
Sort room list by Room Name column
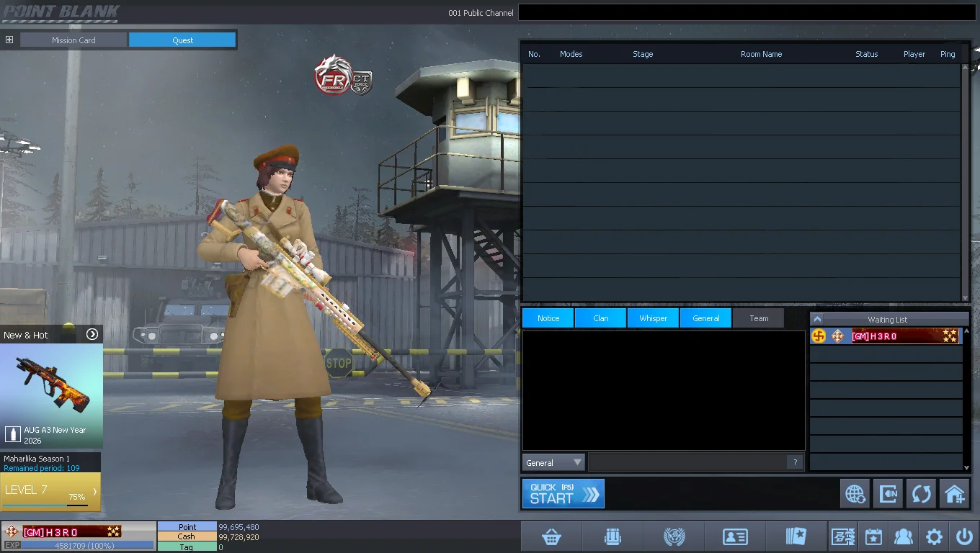[x=761, y=54]
